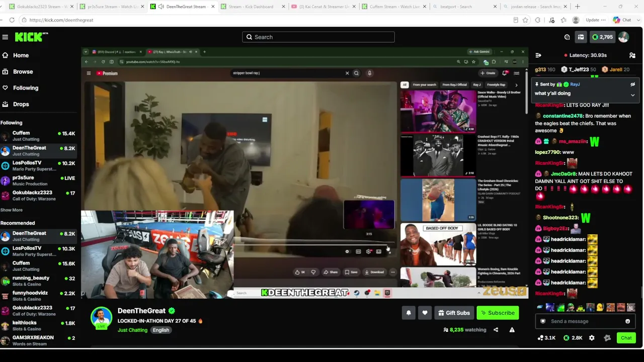Image resolution: width=644 pixels, height=362 pixels.
Task: Report the stream via warning icon
Action: point(512,330)
